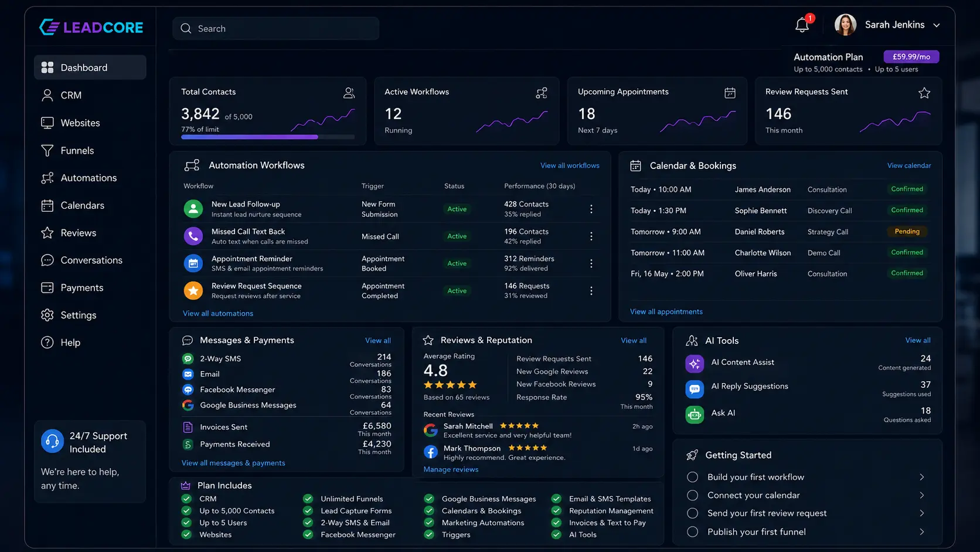The width and height of the screenshot is (980, 552).
Task: Click the 2-Way SMS channel icon
Action: [188, 358]
